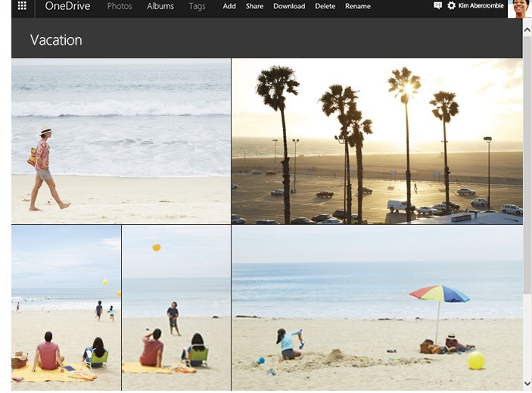Open the settings gear icon
Image resolution: width=532 pixels, height=393 pixels.
pyautogui.click(x=451, y=6)
